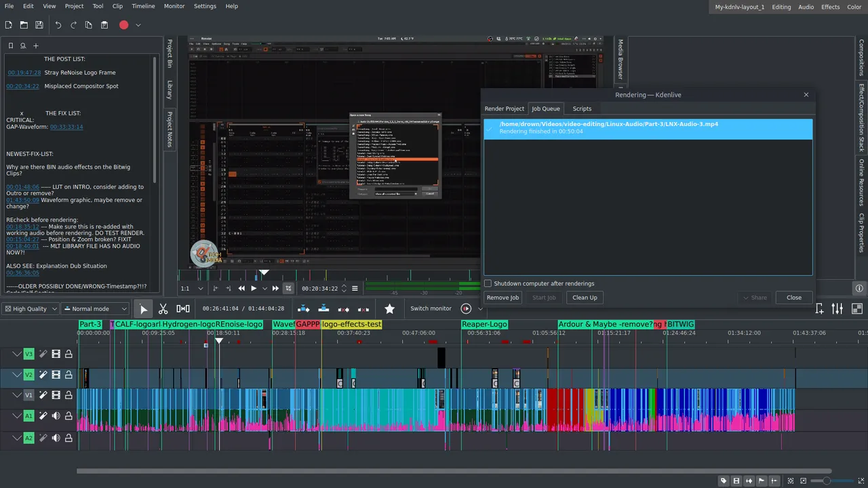Click the red Render record button
This screenshot has width=868, height=488.
(x=123, y=25)
